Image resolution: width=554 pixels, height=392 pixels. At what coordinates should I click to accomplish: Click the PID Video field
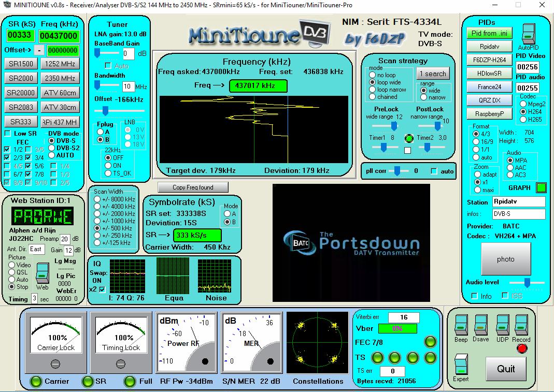(527, 67)
